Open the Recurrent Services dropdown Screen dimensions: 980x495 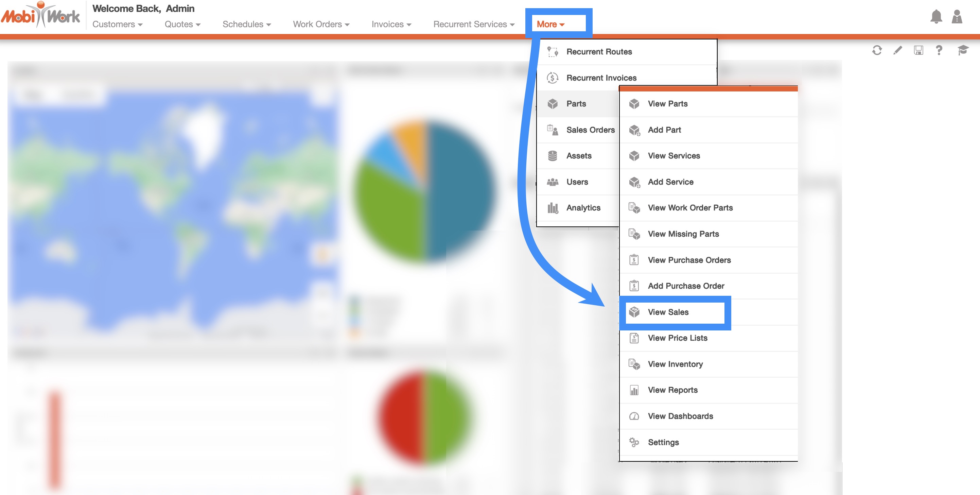[x=474, y=24]
